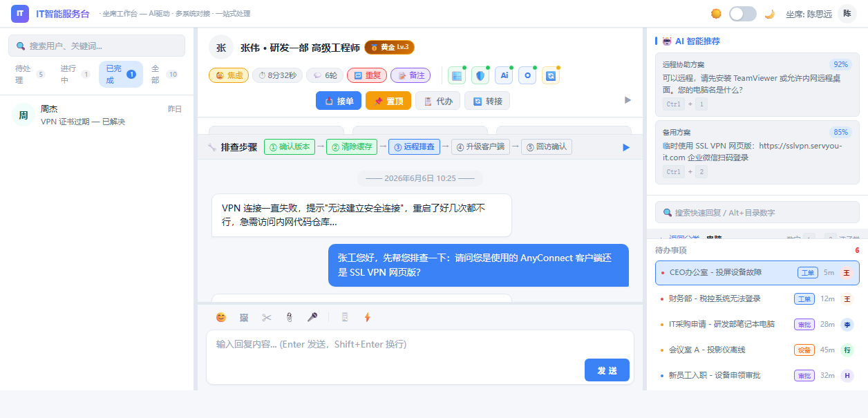The image size is (868, 418).
Task: Click the microphone voice input icon
Action: click(x=312, y=317)
